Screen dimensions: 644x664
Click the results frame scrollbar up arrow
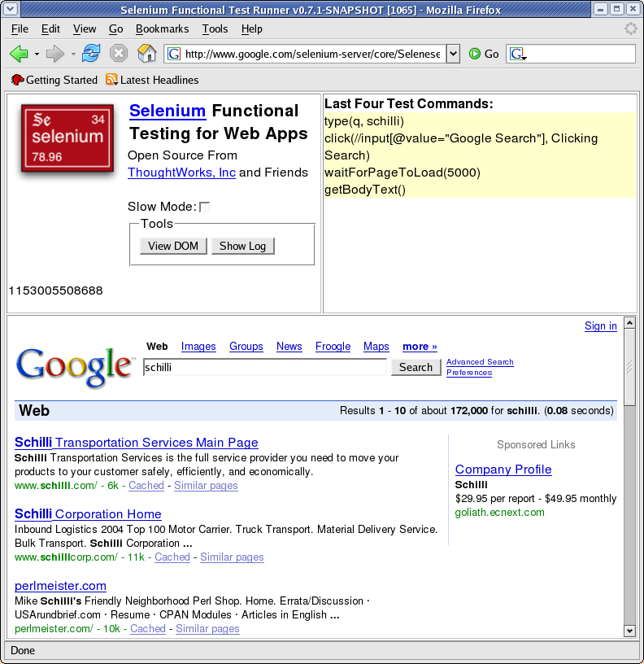[x=629, y=323]
